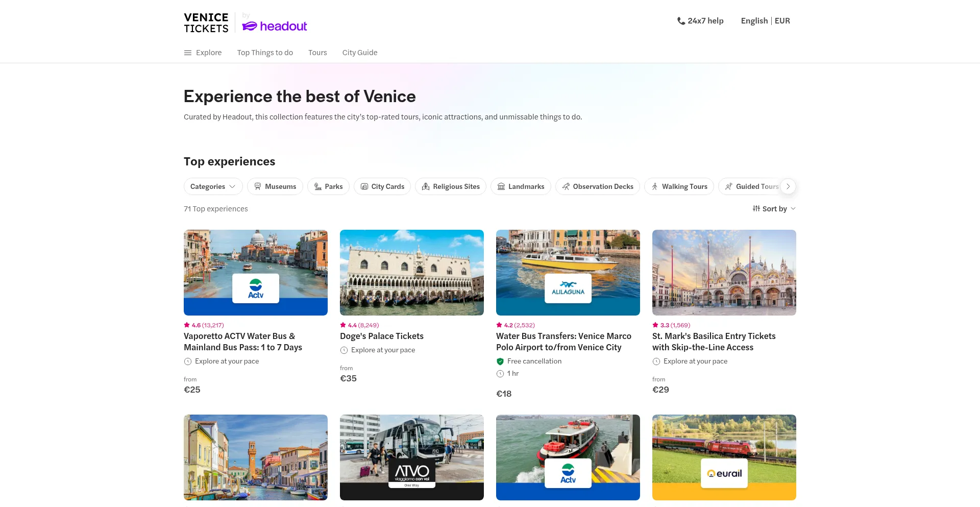Viewport: 980px width, 507px height.
Task: Click the Actv logo on ferry boat card
Action: coord(568,473)
